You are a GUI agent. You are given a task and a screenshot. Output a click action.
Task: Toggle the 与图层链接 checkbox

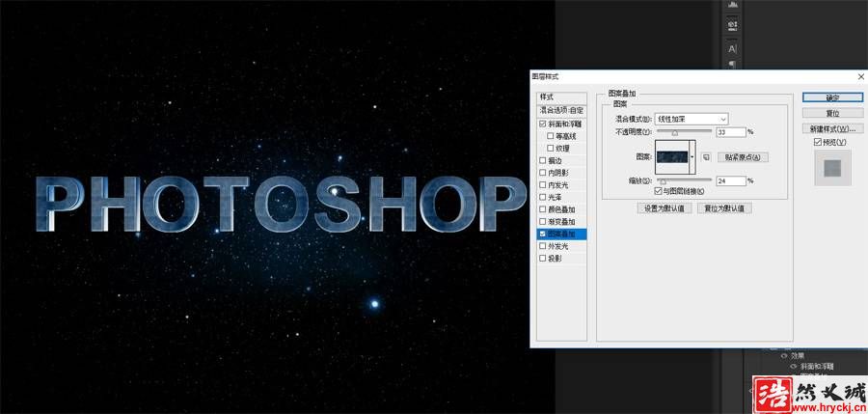658,191
